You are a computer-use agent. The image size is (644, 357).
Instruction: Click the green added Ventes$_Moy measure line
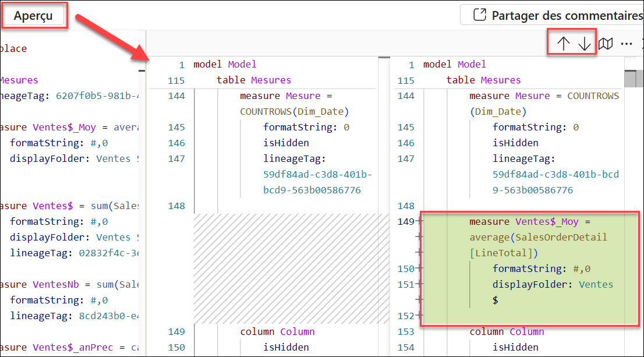tap(530, 222)
